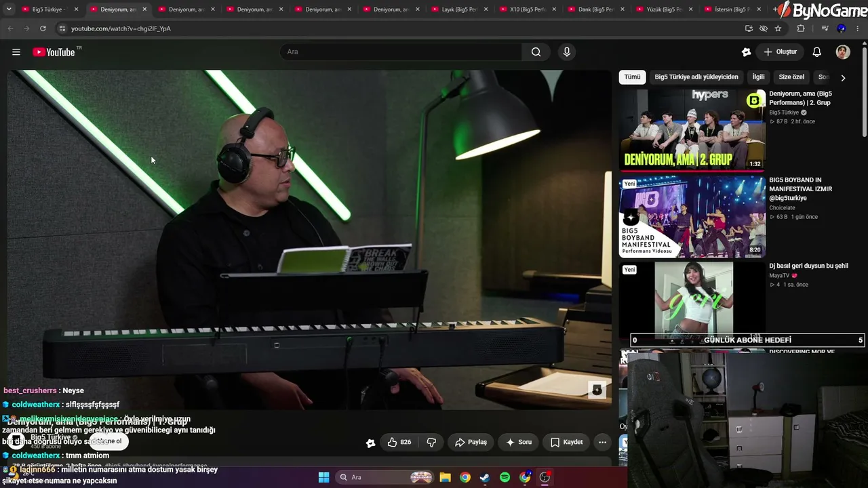Screen dimensions: 868x488
Task: Install app icon in the address bar
Action: pyautogui.click(x=749, y=28)
